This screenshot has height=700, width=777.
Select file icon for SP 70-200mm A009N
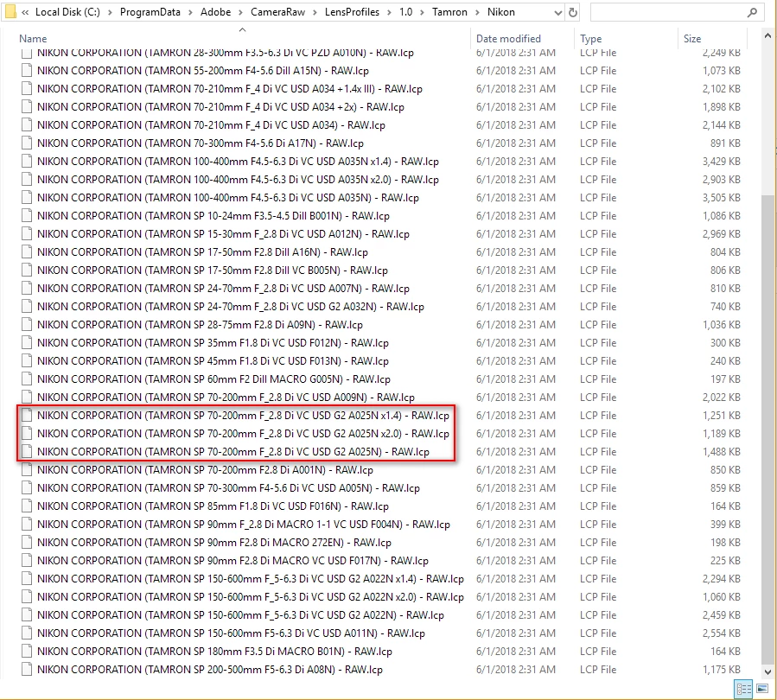point(27,398)
